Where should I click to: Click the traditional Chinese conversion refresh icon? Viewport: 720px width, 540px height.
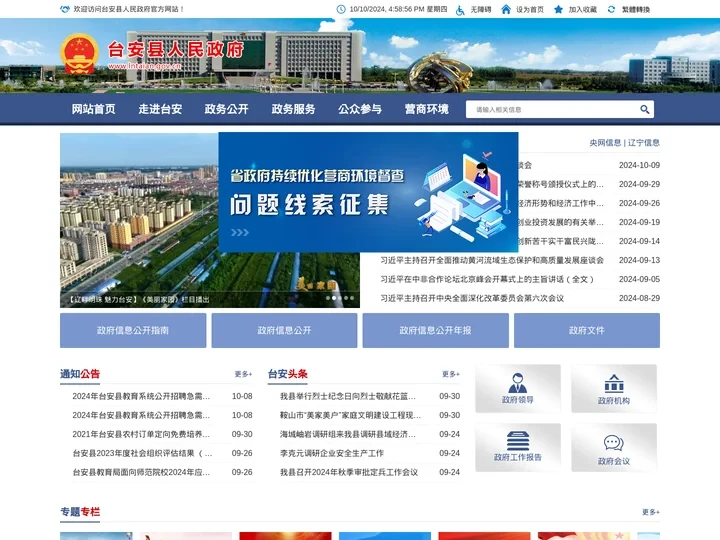coord(611,9)
